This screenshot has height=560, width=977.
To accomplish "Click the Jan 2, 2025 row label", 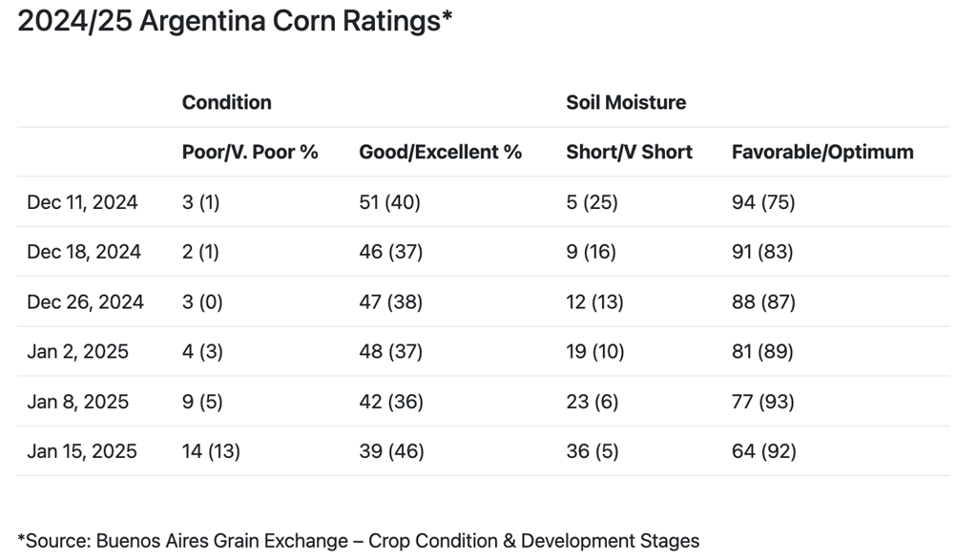I will click(77, 351).
